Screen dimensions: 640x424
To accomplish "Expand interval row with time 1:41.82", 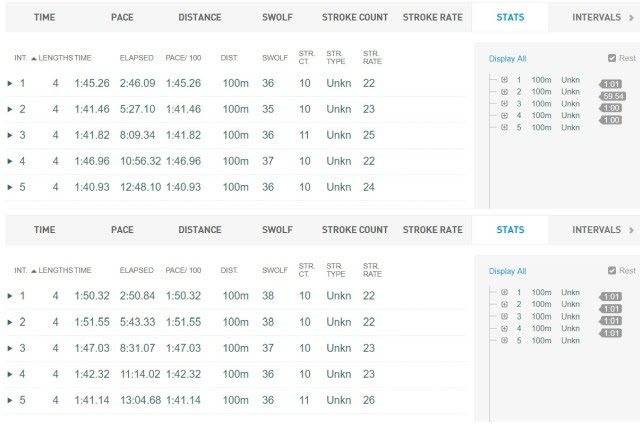I will point(10,135).
